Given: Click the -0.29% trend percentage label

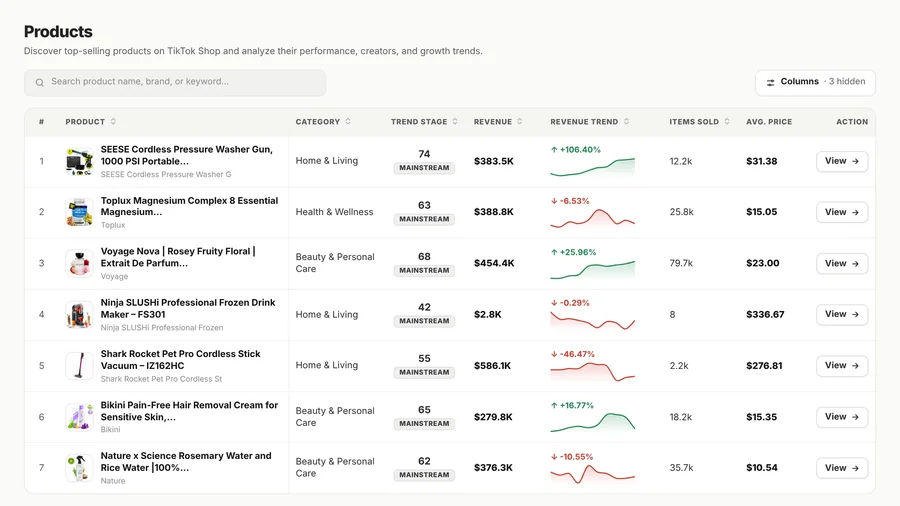Looking at the screenshot, I should click(x=570, y=303).
